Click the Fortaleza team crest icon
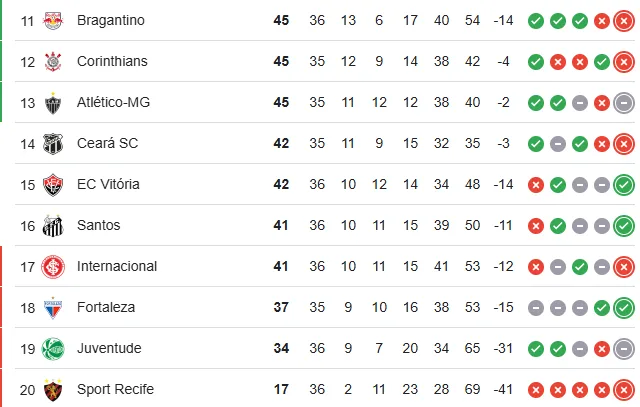 53,307
